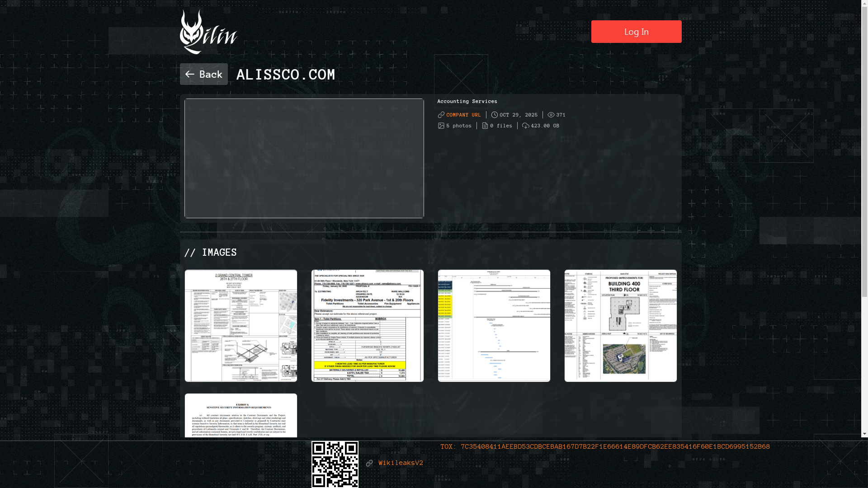Viewport: 868px width, 488px height.
Task: Open the schedule chart thumbnail image
Action: 494,326
